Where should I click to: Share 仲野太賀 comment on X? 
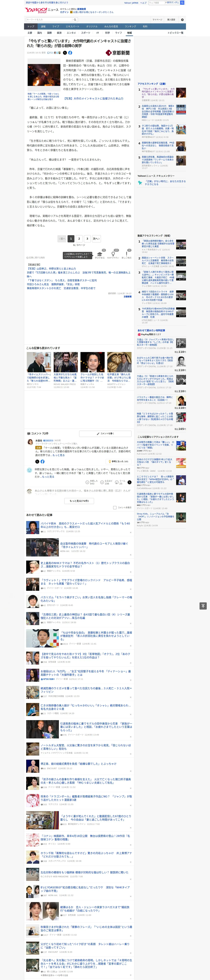pos(129,482)
